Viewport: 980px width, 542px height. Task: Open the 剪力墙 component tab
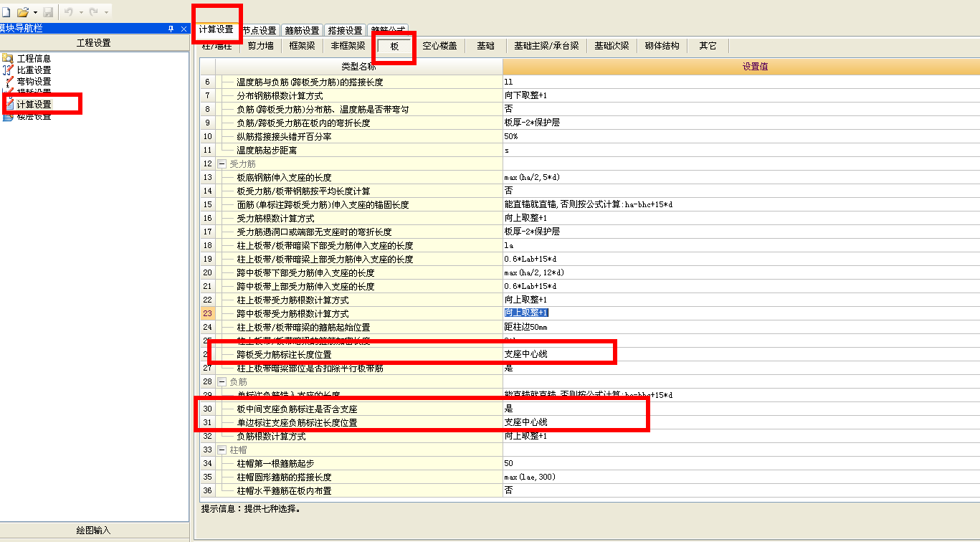pos(260,46)
